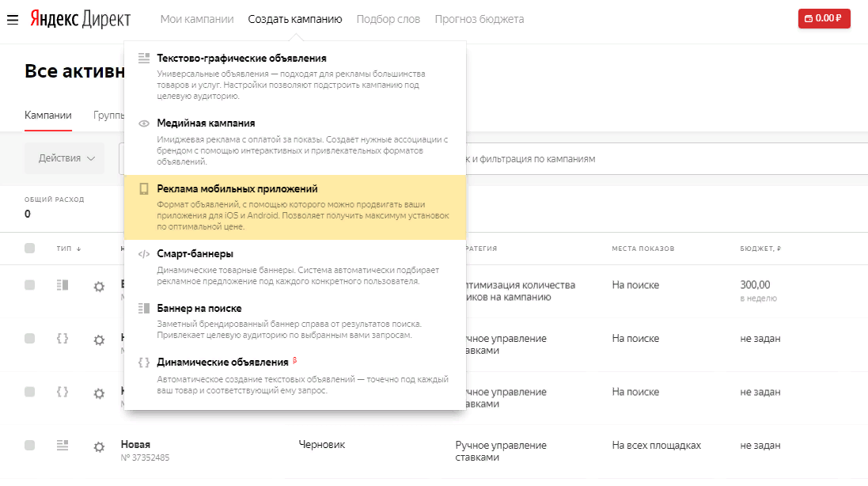
Task: Tick the select-all checkbox in the table header
Action: tap(30, 249)
